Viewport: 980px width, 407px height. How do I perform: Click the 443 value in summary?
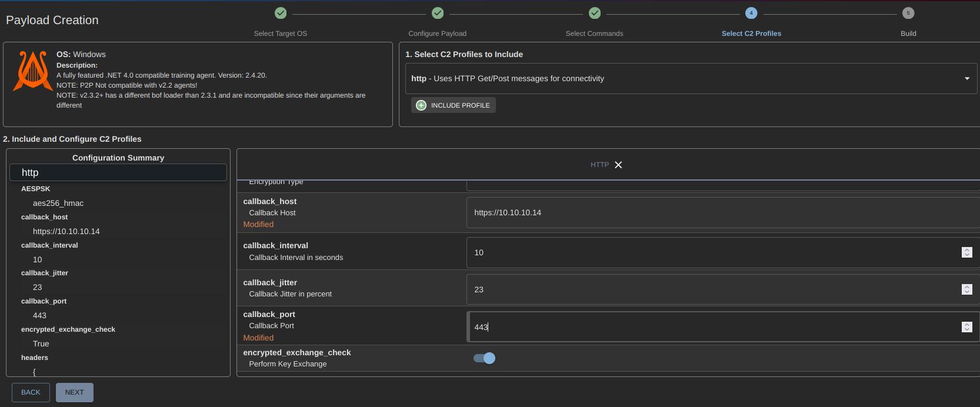pyautogui.click(x=39, y=315)
